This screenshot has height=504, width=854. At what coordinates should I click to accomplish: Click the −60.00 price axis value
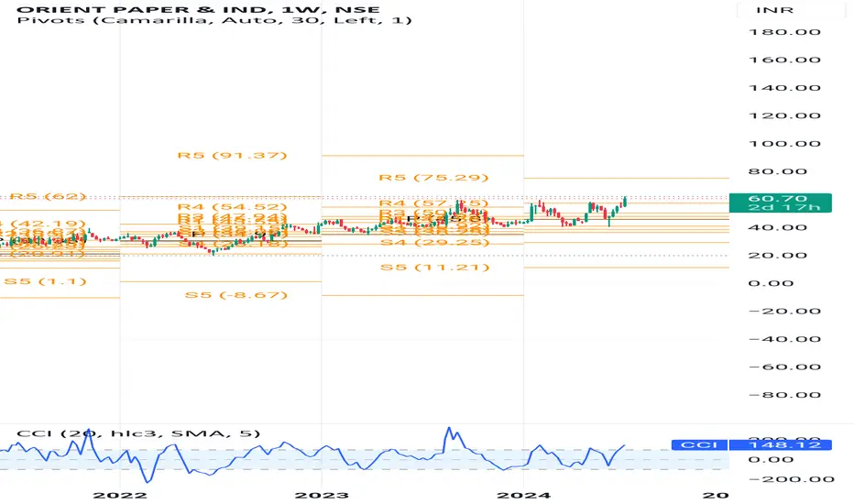784,367
